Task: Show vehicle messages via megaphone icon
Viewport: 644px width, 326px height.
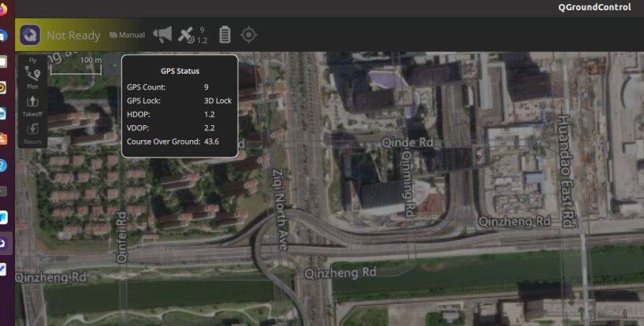Action: coord(162,35)
